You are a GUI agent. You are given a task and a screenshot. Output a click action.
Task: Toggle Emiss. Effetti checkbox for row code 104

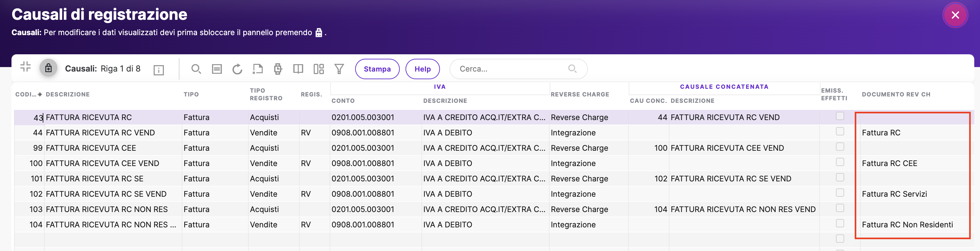pyautogui.click(x=840, y=223)
